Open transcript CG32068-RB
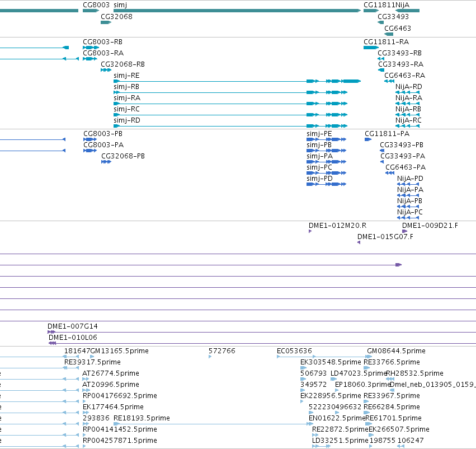The width and height of the screenshot is (476, 449). pyautogui.click(x=122, y=64)
